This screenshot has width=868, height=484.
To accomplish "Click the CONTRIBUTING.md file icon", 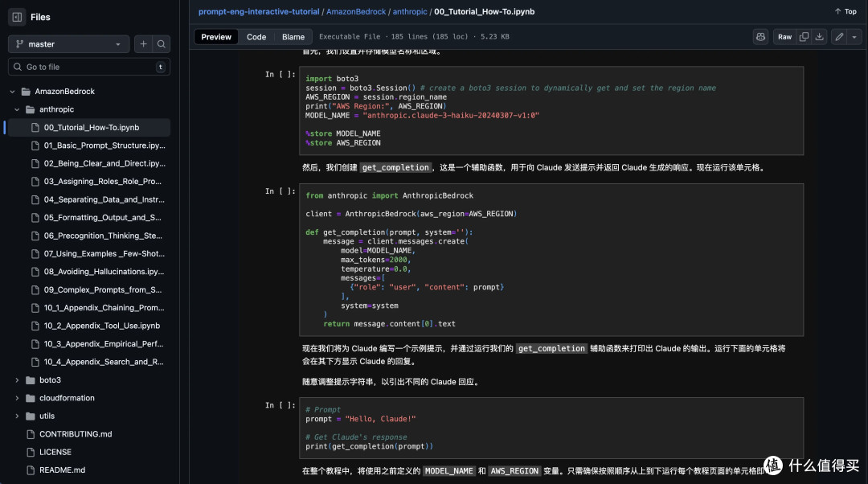I will [31, 434].
